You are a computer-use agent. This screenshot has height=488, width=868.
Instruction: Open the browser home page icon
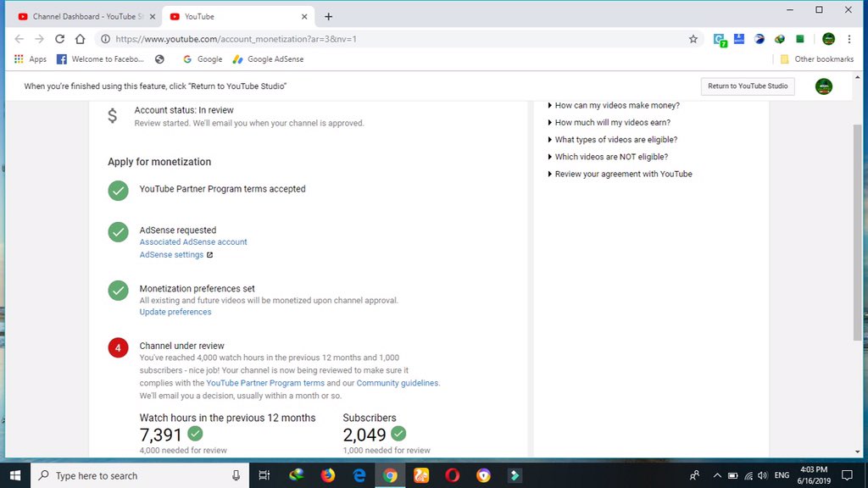click(81, 39)
